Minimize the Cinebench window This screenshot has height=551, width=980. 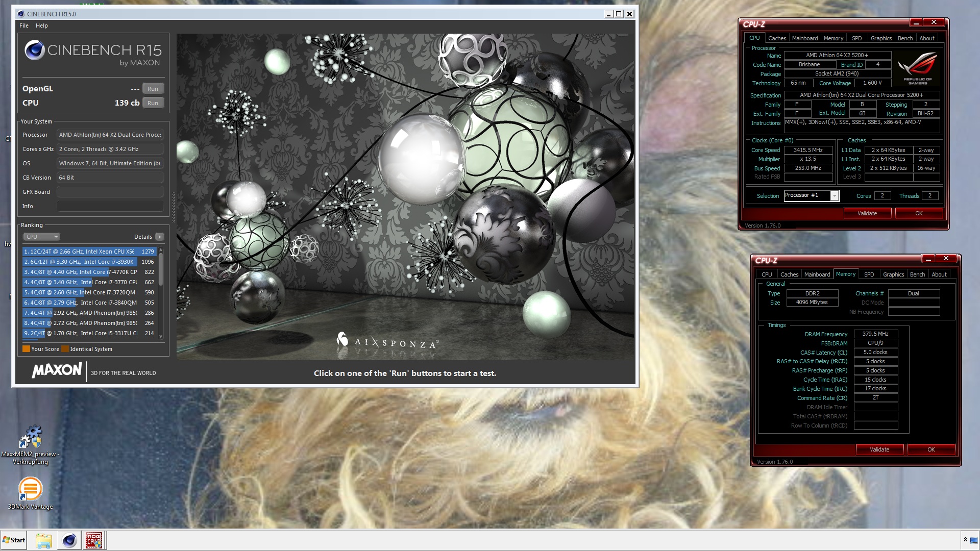coord(608,14)
